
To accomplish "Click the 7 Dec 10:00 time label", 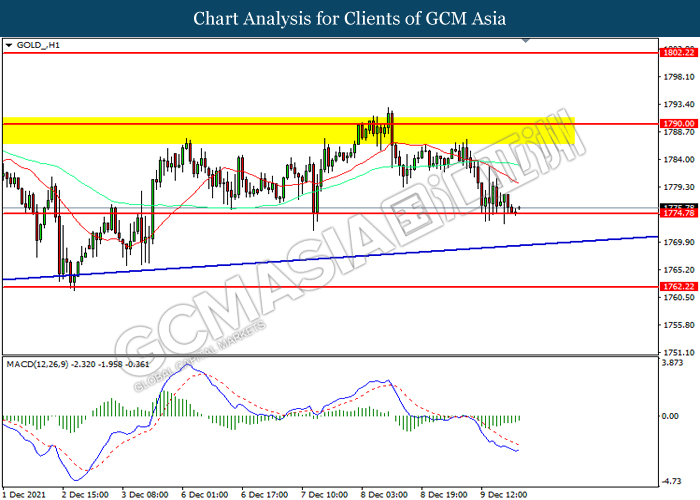I will [327, 495].
